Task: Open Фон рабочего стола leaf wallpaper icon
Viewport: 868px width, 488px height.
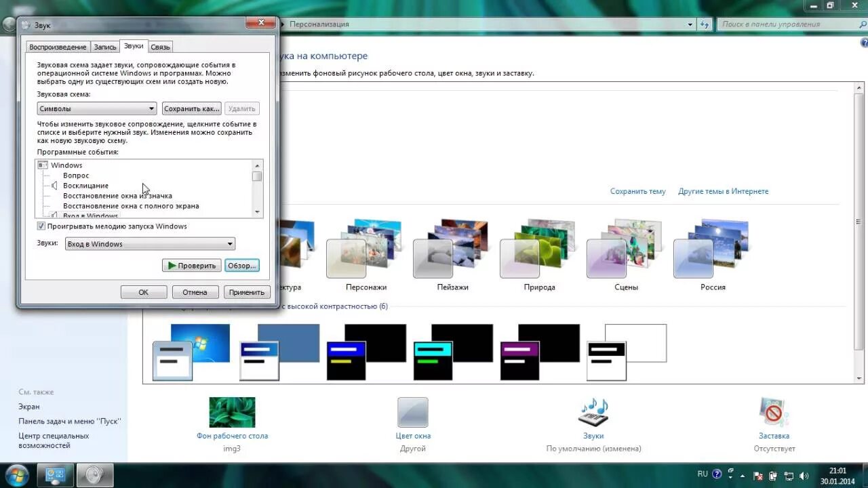Action: point(232,412)
